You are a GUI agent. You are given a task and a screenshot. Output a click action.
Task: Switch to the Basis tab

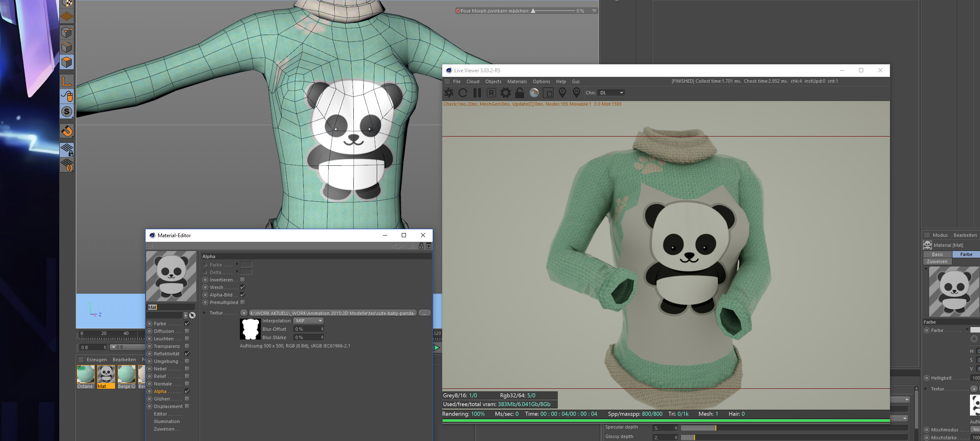[x=937, y=254]
